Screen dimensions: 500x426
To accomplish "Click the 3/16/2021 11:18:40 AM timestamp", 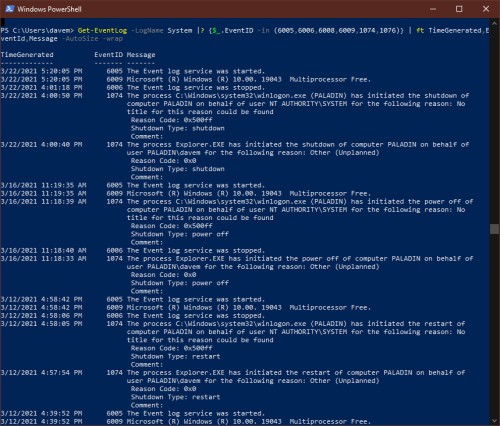I will click(43, 251).
